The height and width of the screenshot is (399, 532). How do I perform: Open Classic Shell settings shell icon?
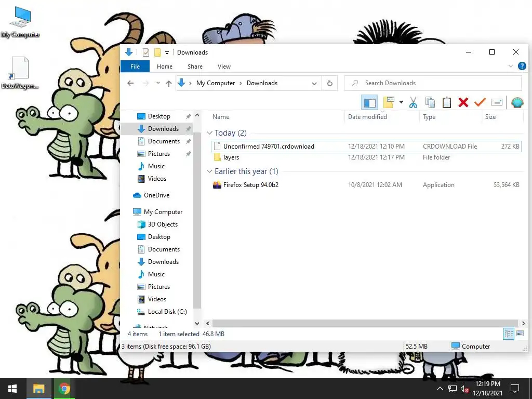[517, 102]
